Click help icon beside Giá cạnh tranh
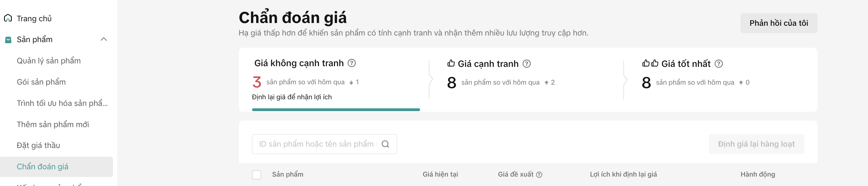Viewport: 868px width, 186px height. pyautogui.click(x=527, y=64)
